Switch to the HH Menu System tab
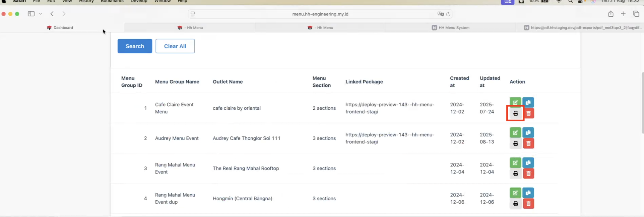The width and height of the screenshot is (644, 217). [450, 28]
